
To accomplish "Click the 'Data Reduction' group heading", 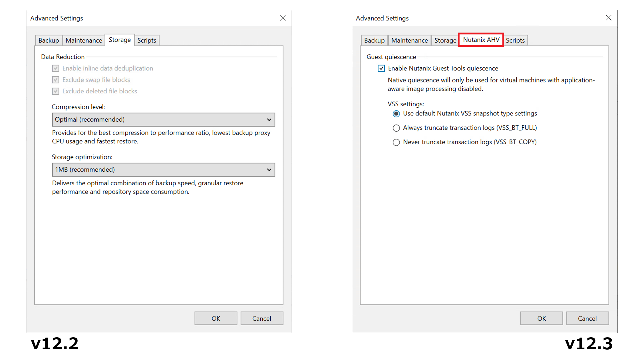I will click(x=63, y=57).
